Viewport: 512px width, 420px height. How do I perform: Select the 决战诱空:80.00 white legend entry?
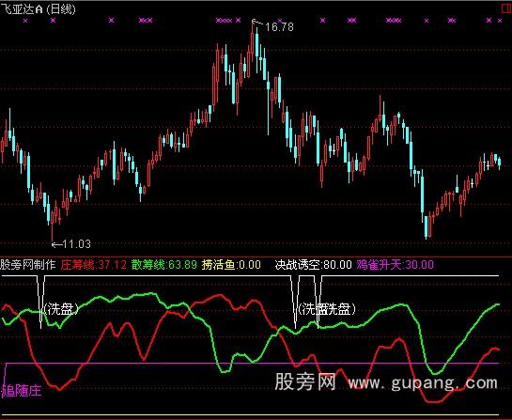[x=314, y=265]
